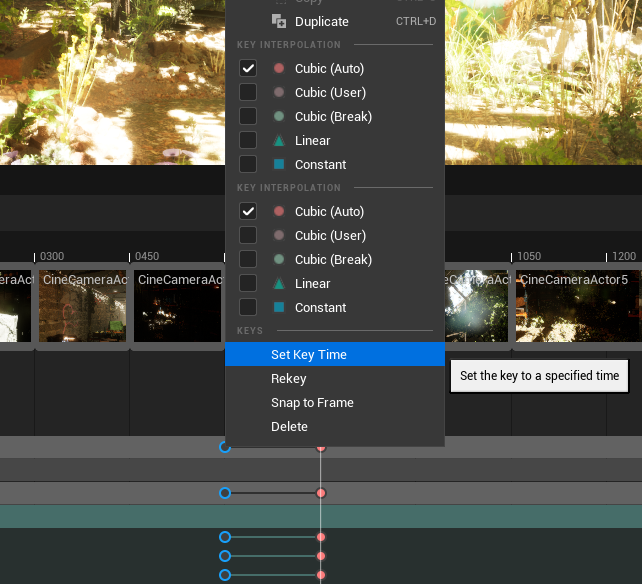Select Snap to Frame menu entry
642x584 pixels.
pos(335,403)
